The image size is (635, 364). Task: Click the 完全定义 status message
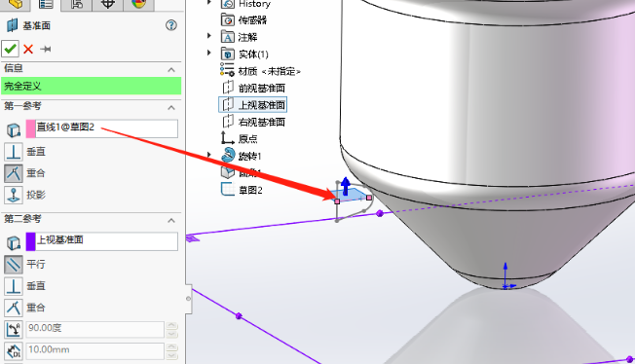click(92, 87)
